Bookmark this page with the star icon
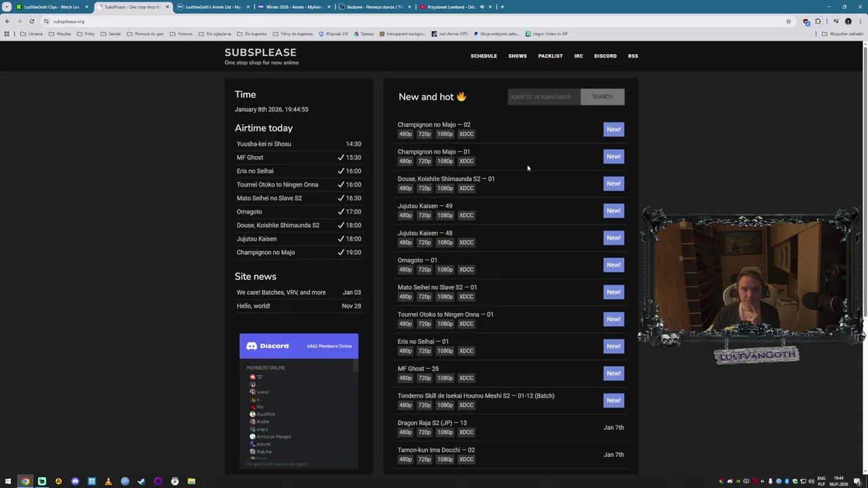868x488 pixels. 788,21
